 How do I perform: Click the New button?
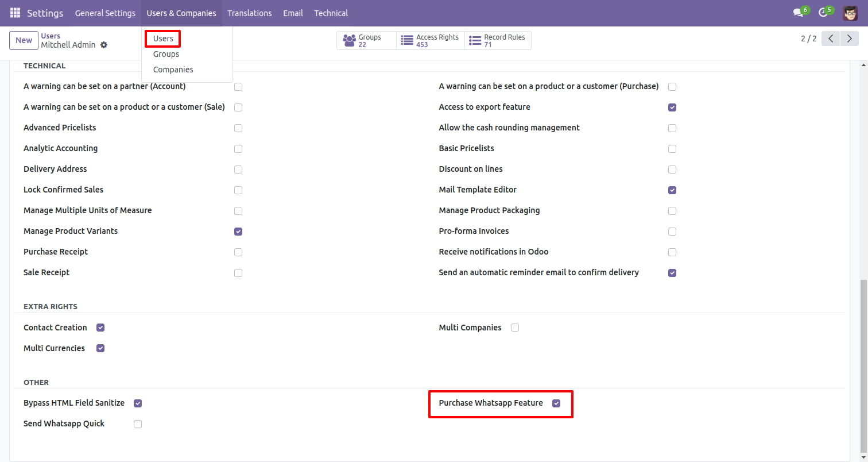(x=24, y=40)
